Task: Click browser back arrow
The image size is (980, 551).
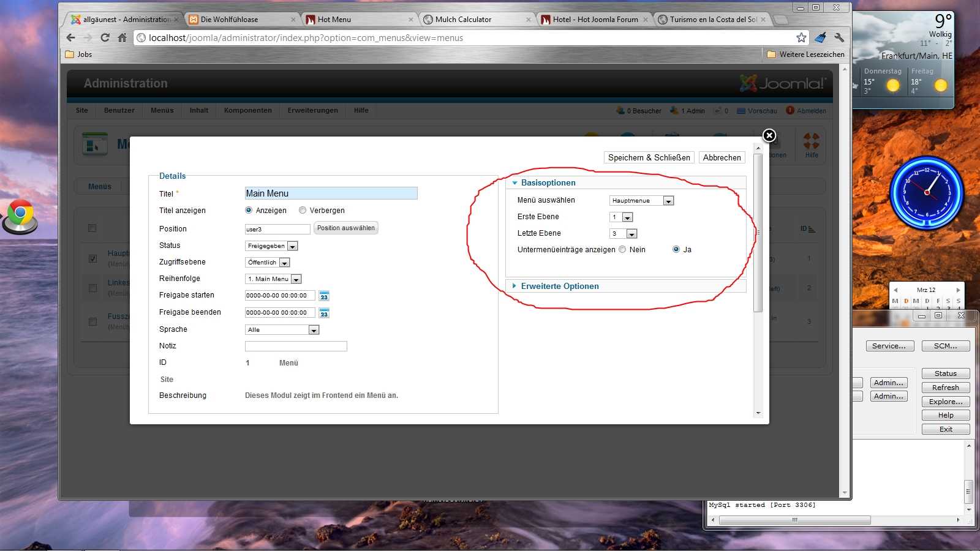Action: [71, 37]
